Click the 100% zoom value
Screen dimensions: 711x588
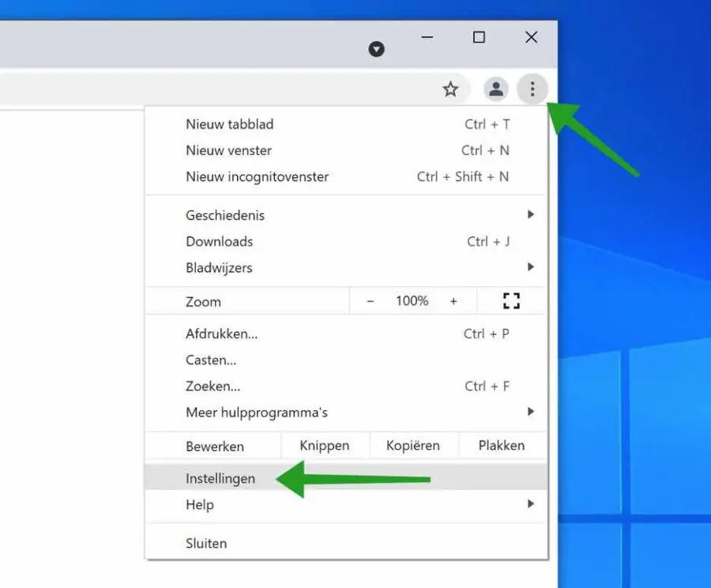[x=412, y=301]
